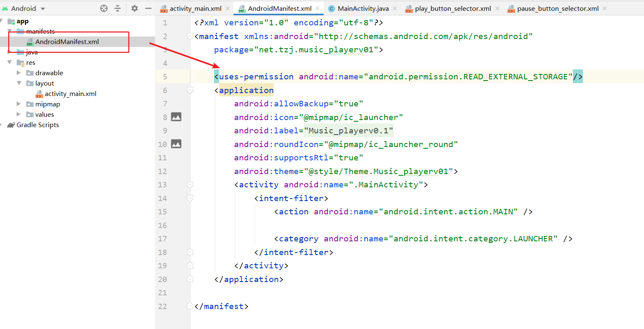Select the java folder in project tree

[32, 52]
